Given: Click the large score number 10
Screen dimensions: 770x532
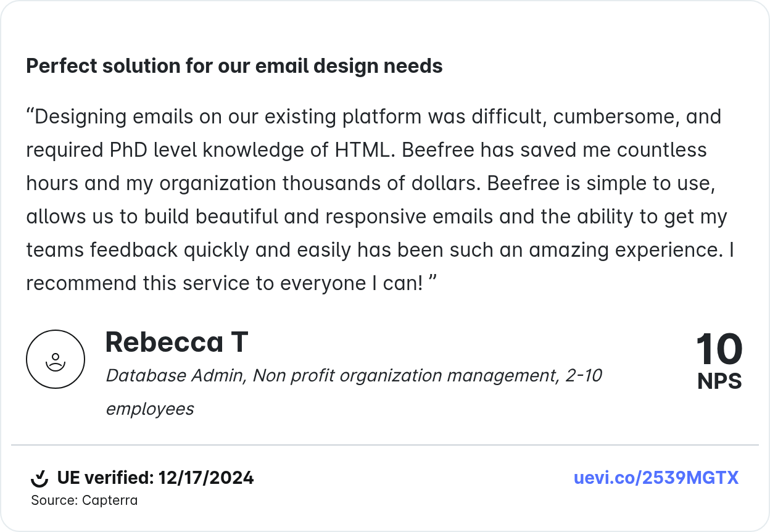Looking at the screenshot, I should click(719, 349).
